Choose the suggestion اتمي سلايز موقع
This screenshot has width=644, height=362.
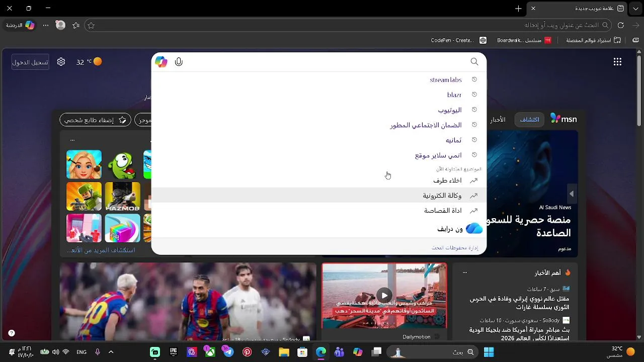(319, 155)
